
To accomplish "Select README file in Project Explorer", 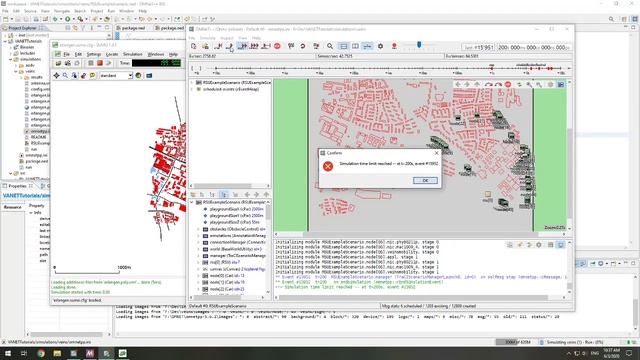I will coord(38,137).
